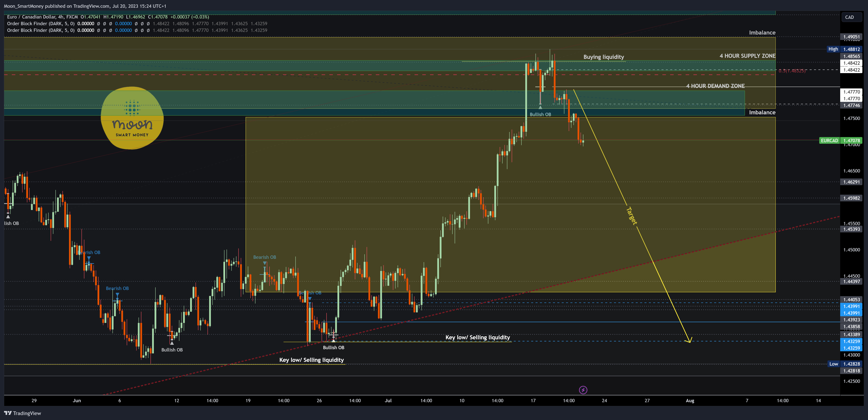Select the 1.44053 price axis label
Screen dimensions: 868x420
[x=851, y=299]
